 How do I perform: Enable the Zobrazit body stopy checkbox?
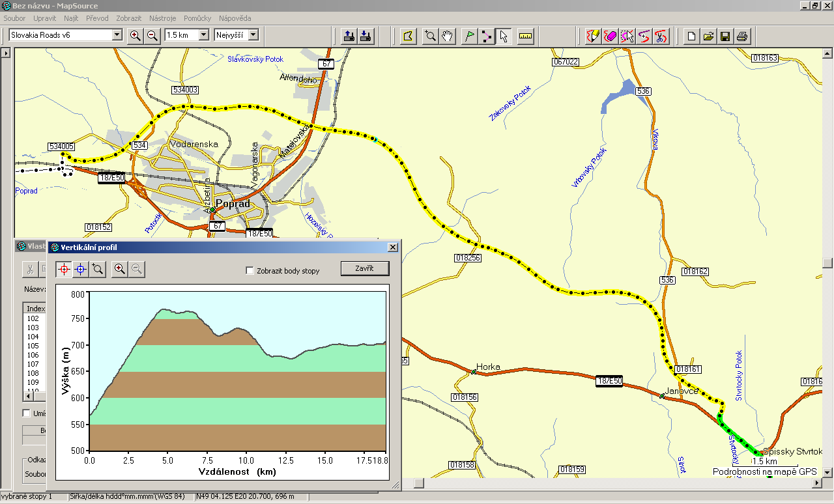point(249,270)
